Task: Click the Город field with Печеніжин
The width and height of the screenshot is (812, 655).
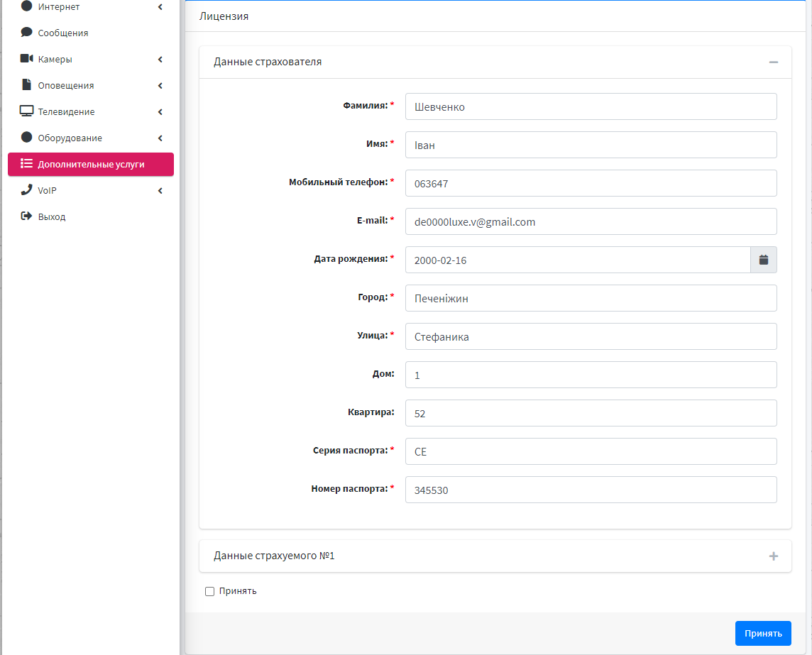Action: 591,298
